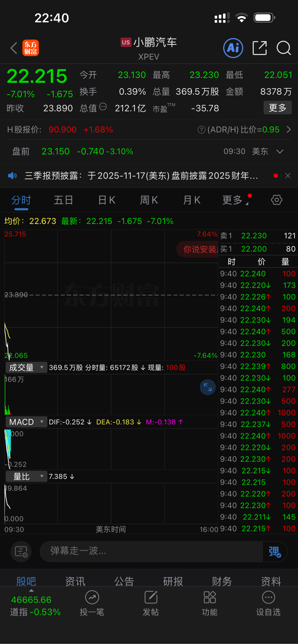The height and width of the screenshot is (644, 298).
Task: Tap the trade row 22.226 volume 100
Action: click(x=258, y=297)
